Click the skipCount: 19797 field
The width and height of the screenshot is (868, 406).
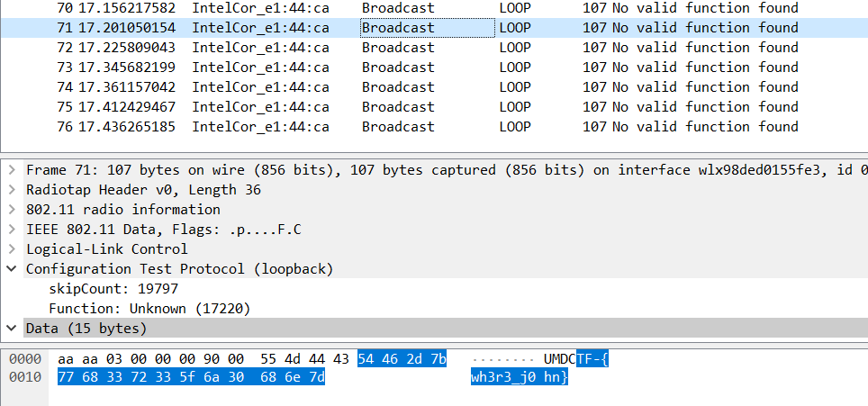point(113,289)
